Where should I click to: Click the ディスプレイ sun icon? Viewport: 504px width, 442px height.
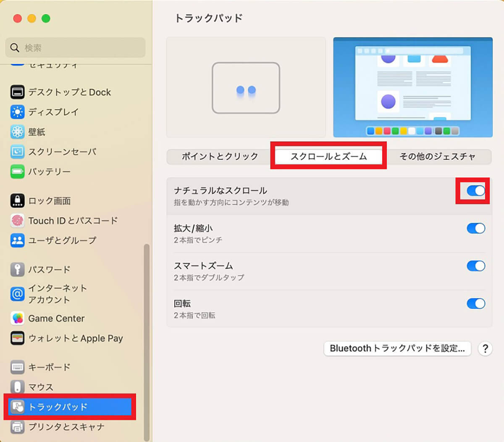17,112
